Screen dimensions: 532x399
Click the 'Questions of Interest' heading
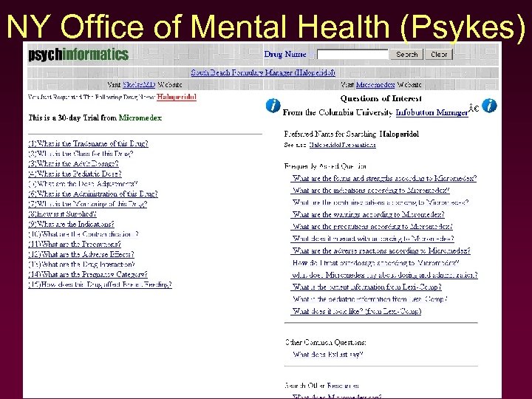coord(381,99)
